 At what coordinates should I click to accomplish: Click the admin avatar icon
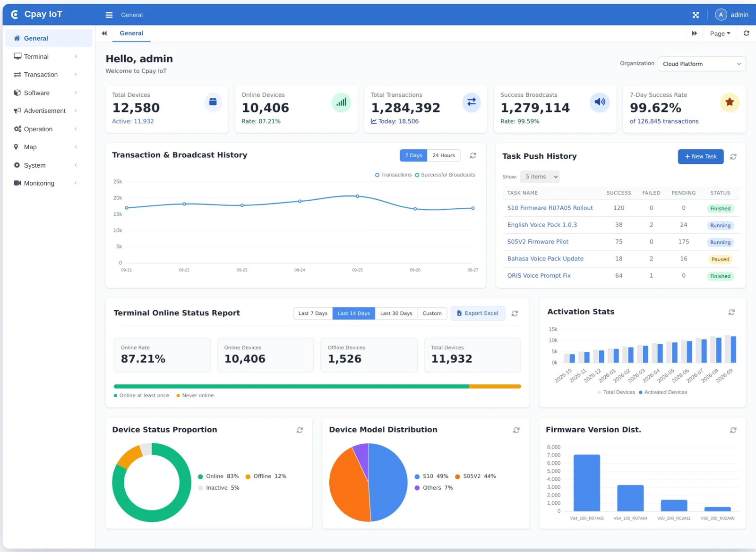click(721, 15)
